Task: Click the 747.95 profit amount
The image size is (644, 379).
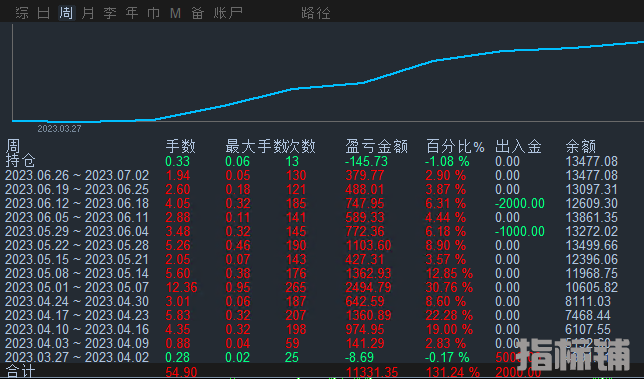Action: coord(365,204)
